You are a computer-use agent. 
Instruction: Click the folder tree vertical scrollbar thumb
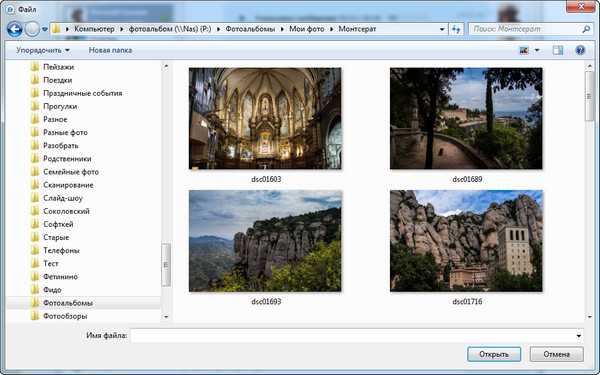pos(166,265)
